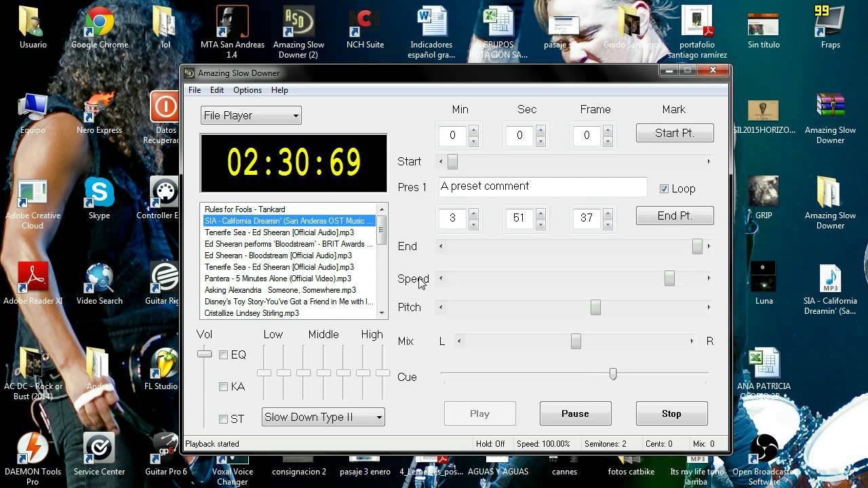Open Luna desktop file icon
868x488 pixels.
[764, 283]
